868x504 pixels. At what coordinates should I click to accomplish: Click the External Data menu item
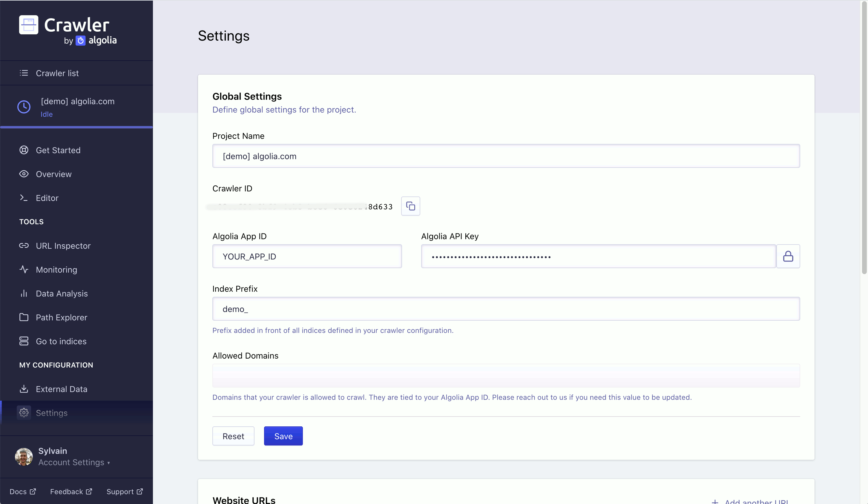click(61, 388)
